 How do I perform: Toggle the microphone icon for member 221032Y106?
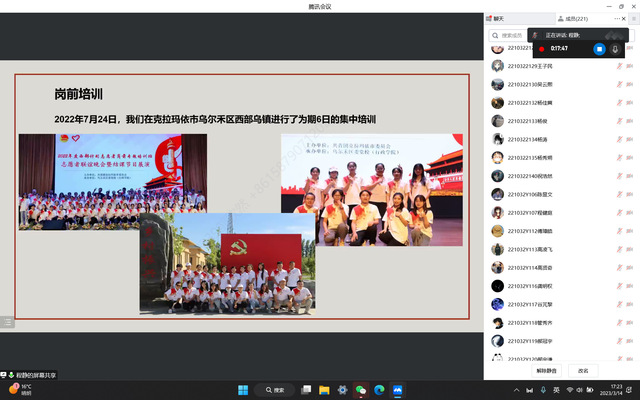pyautogui.click(x=619, y=194)
